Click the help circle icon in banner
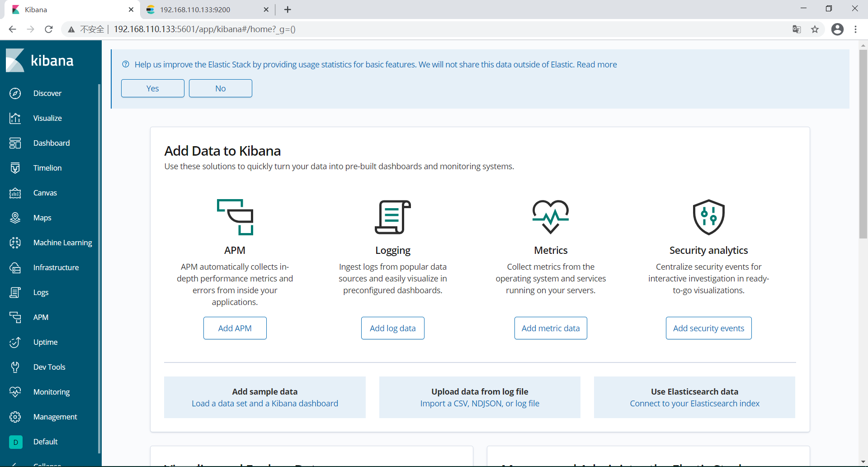The image size is (868, 467). tap(126, 64)
